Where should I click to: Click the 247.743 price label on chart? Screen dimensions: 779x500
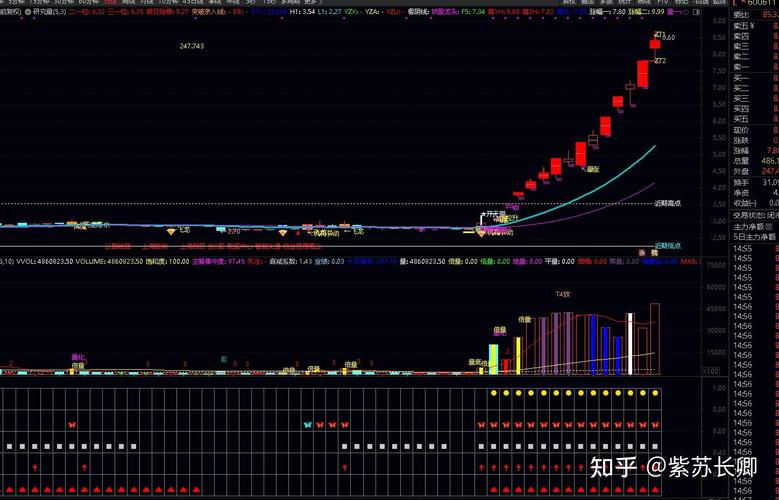[192, 46]
